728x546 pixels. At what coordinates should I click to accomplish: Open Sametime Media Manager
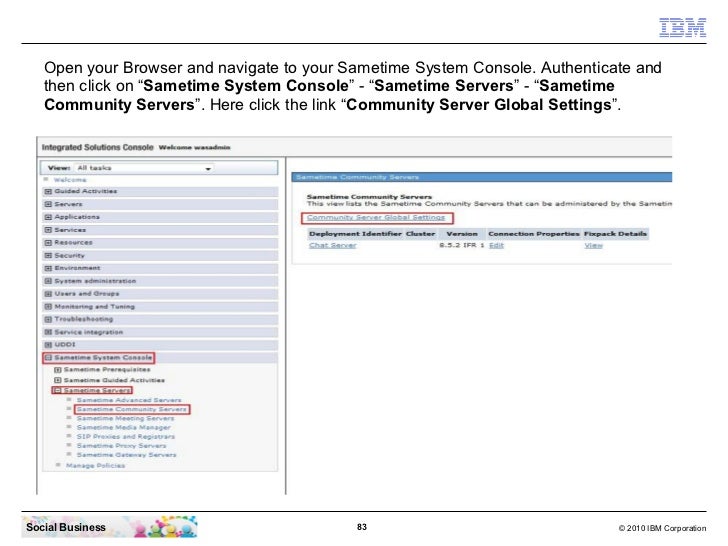(124, 427)
